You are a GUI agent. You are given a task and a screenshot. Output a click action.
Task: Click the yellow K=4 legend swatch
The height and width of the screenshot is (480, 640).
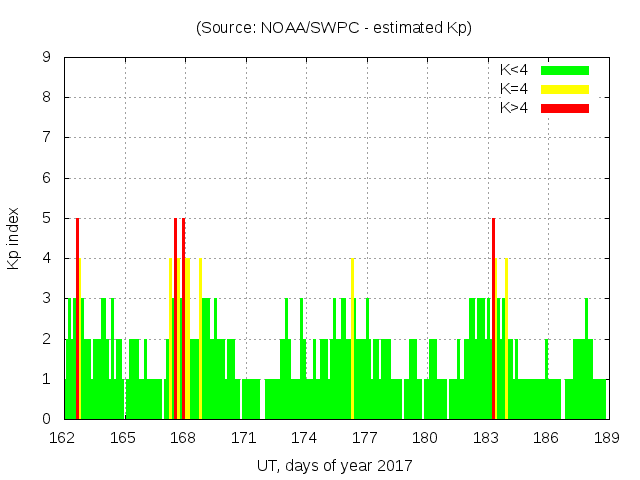coord(565,89)
